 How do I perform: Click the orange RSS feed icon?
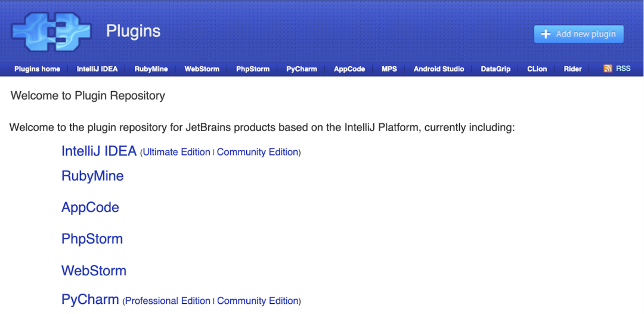pos(608,69)
